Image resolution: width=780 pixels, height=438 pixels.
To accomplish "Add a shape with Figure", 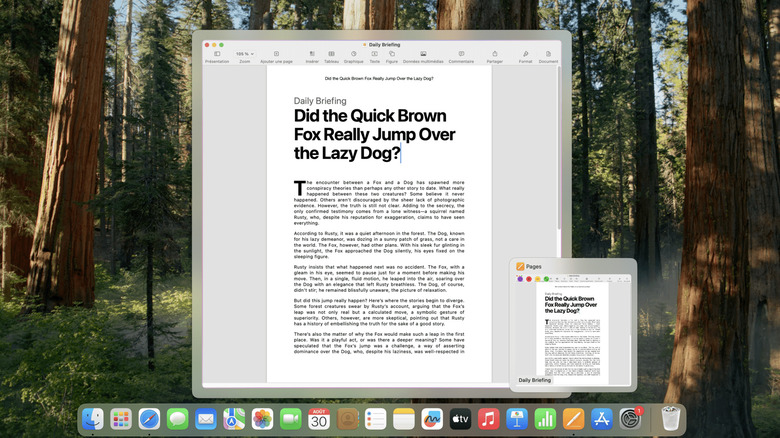I will click(x=392, y=57).
